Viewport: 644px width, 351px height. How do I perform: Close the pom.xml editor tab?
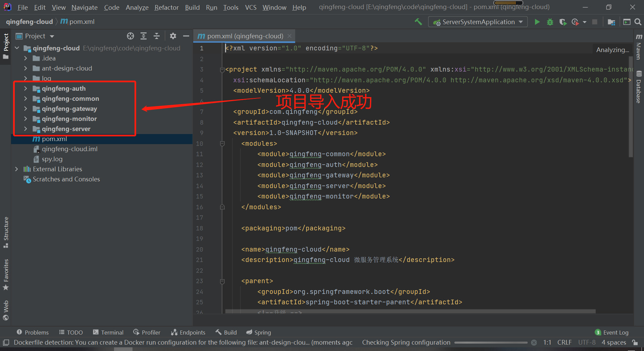coord(289,36)
